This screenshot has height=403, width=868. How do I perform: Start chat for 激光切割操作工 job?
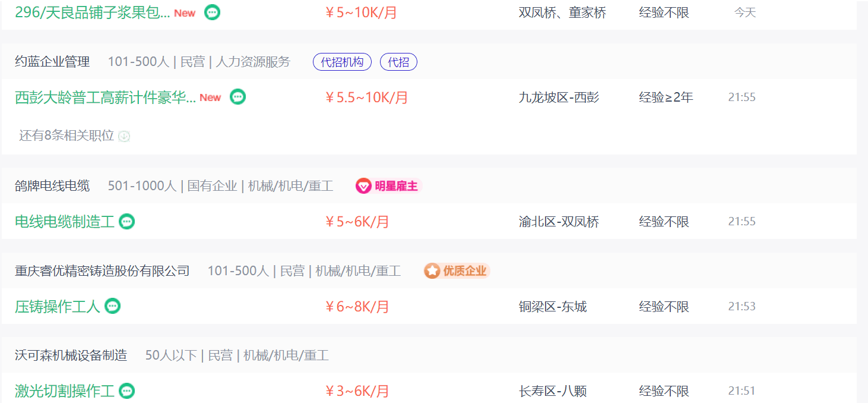(x=126, y=391)
